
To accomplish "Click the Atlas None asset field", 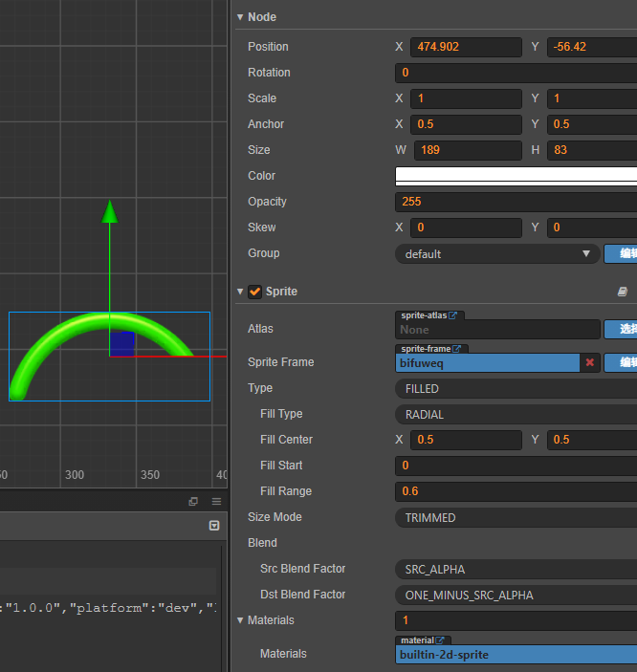I will 497,330.
